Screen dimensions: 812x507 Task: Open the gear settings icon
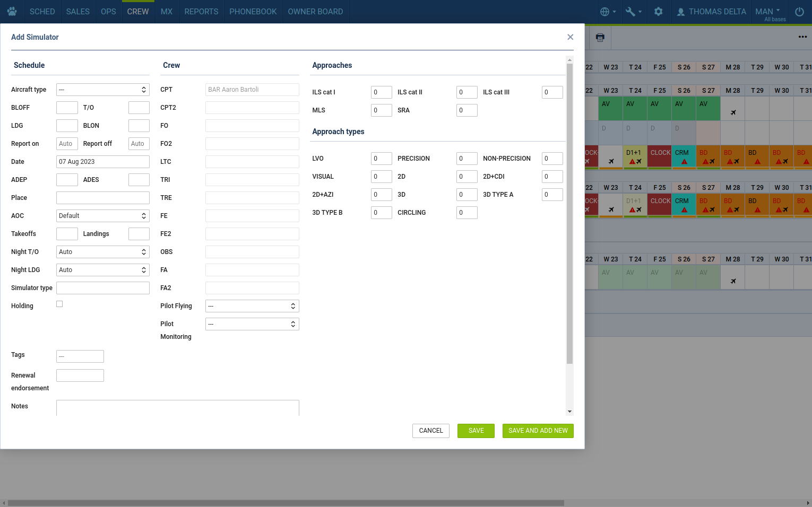[x=658, y=11]
